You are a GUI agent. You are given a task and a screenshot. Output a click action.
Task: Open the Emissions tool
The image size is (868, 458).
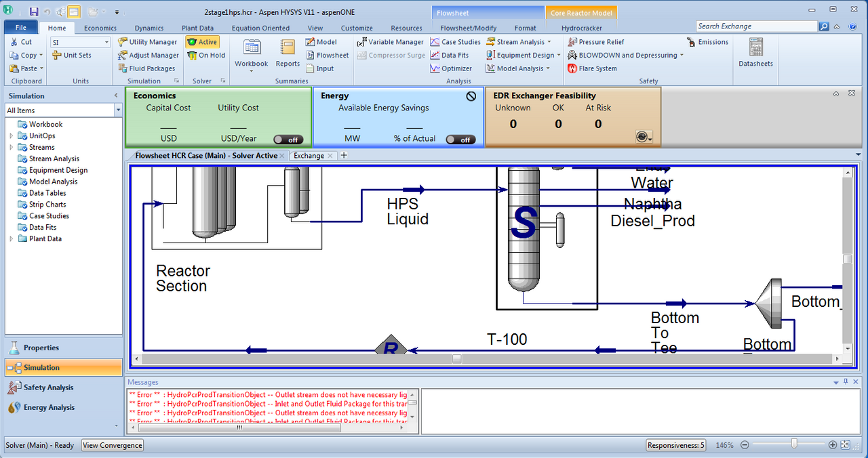[x=708, y=42]
